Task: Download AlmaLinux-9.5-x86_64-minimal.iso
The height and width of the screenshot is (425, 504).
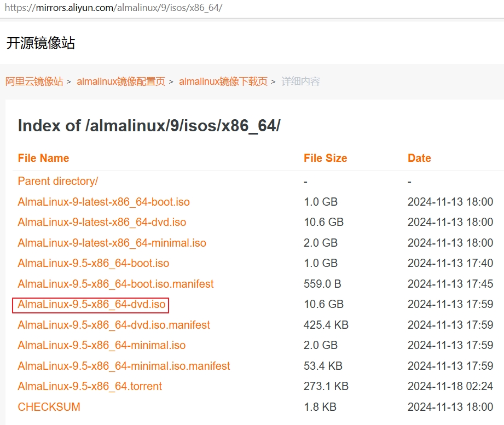Action: point(102,345)
